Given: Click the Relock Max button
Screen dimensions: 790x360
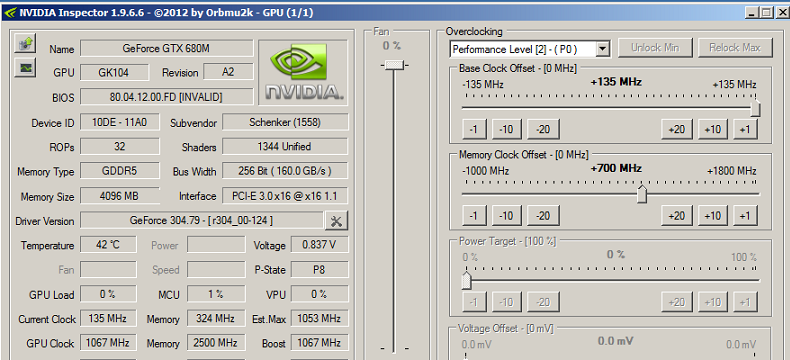Looking at the screenshot, I should coord(735,48).
